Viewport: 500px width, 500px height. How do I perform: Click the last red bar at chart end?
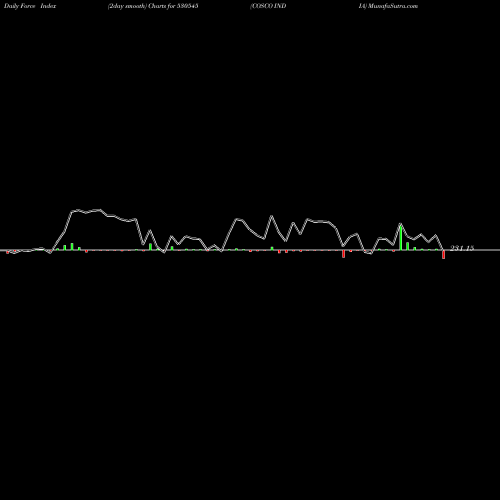(x=443, y=255)
